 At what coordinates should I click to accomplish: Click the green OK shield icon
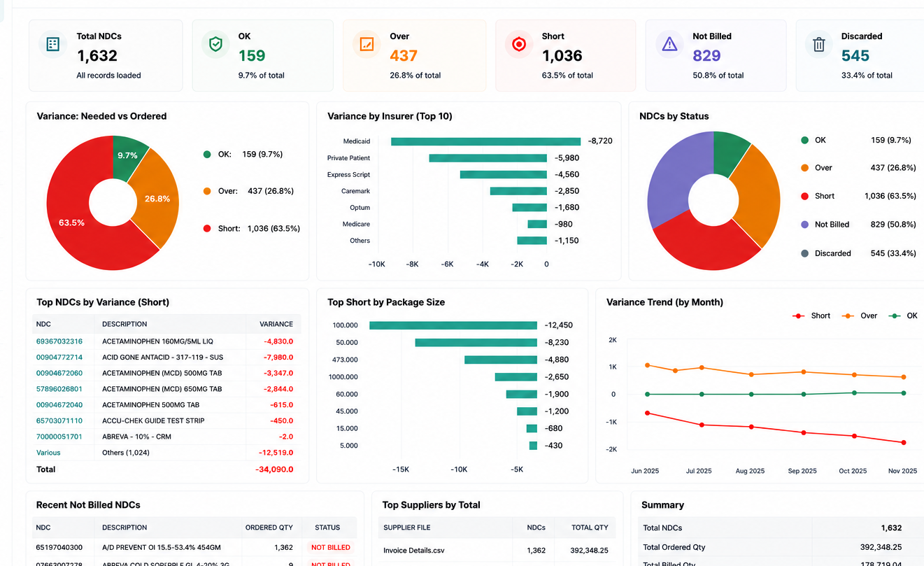tap(215, 44)
